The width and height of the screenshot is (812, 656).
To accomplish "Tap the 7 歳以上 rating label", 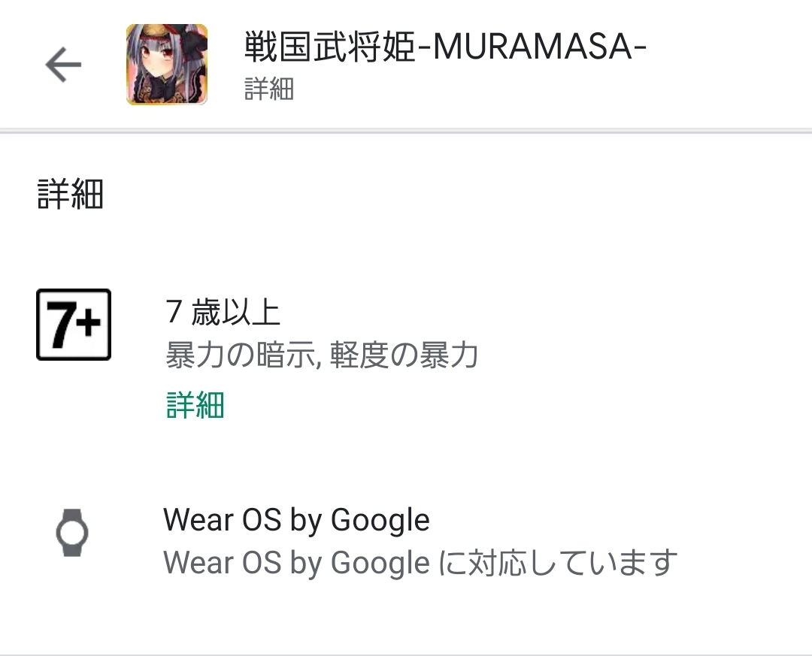I will pos(223,312).
